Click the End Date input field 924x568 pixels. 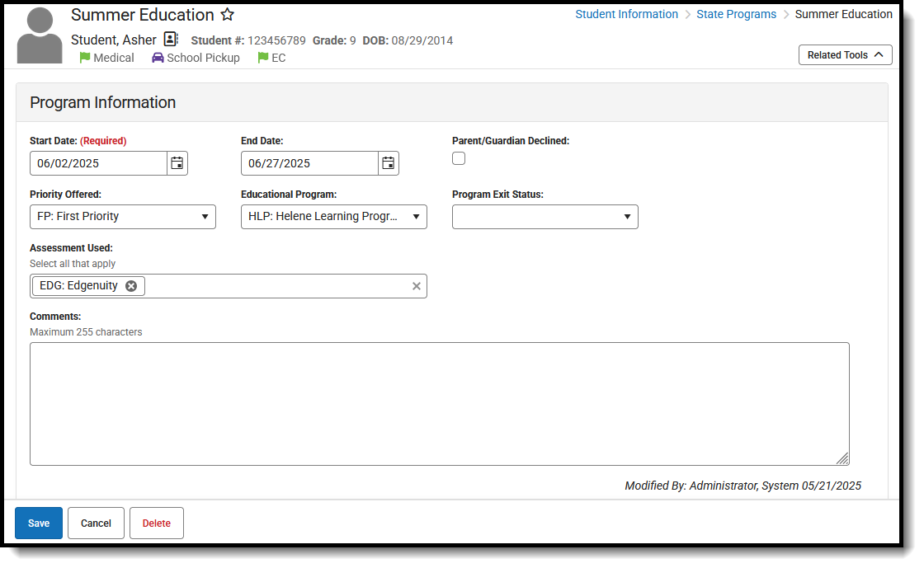click(x=309, y=163)
